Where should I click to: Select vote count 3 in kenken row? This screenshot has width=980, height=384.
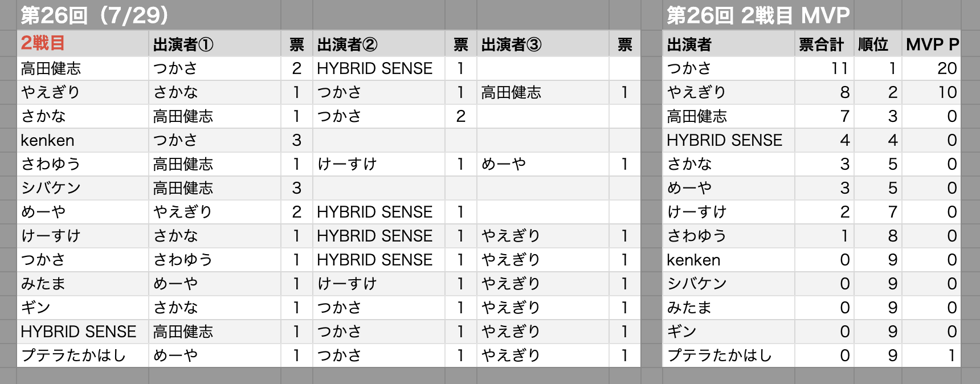click(297, 140)
